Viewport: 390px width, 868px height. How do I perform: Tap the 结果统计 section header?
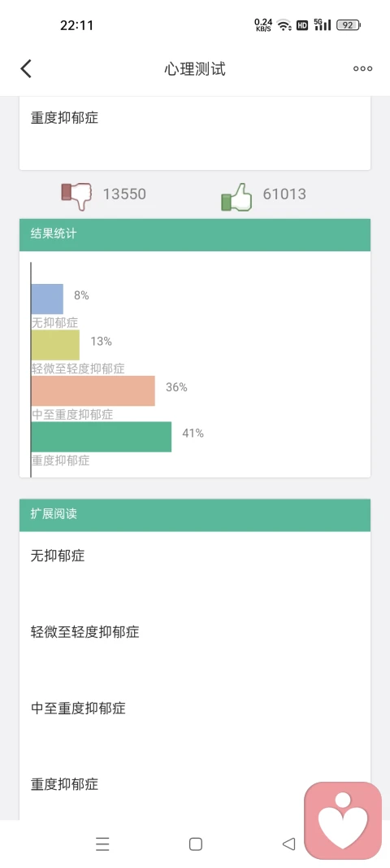[195, 235]
